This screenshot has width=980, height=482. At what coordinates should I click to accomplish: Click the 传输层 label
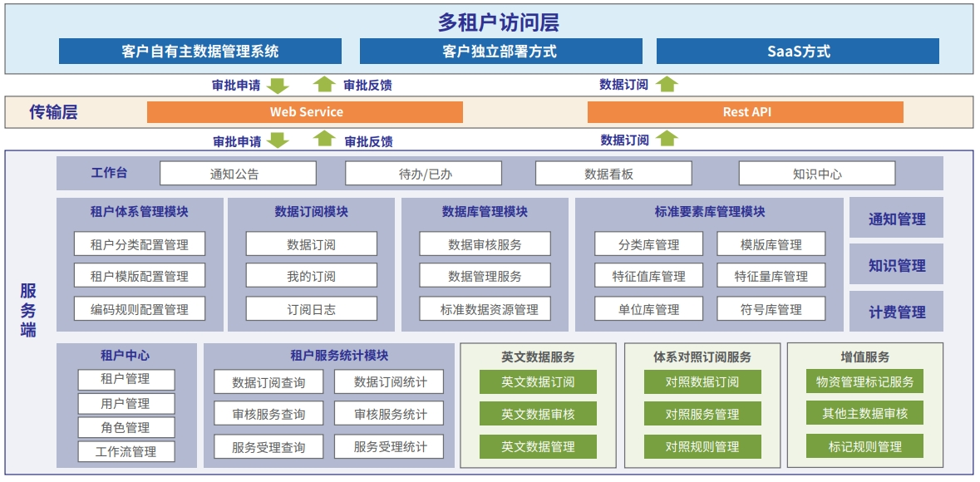click(x=54, y=112)
